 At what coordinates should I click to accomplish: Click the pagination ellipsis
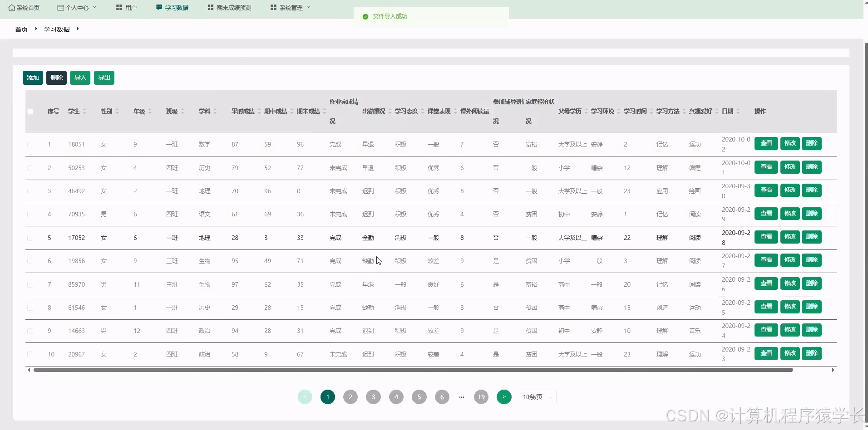pos(462,397)
